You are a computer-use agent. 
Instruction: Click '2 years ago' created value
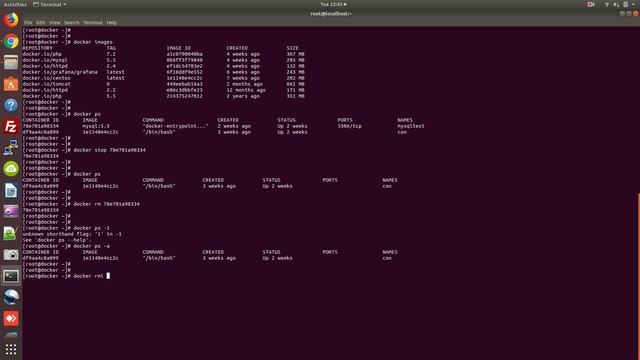click(243, 96)
